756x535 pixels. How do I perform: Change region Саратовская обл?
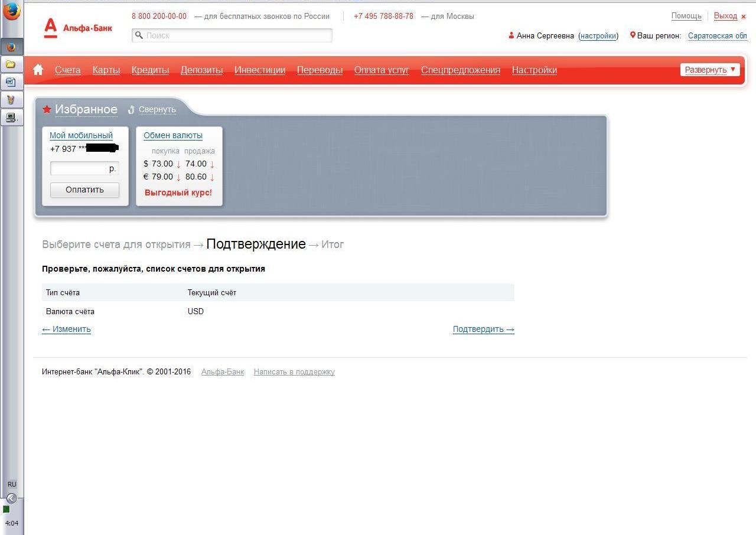(718, 35)
